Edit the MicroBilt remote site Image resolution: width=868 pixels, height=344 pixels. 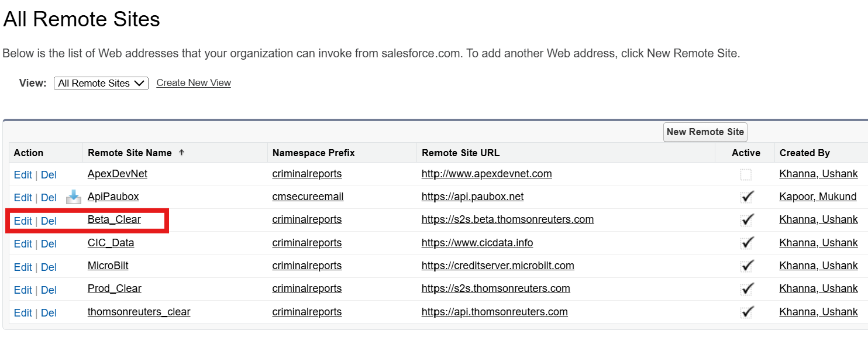(23, 267)
